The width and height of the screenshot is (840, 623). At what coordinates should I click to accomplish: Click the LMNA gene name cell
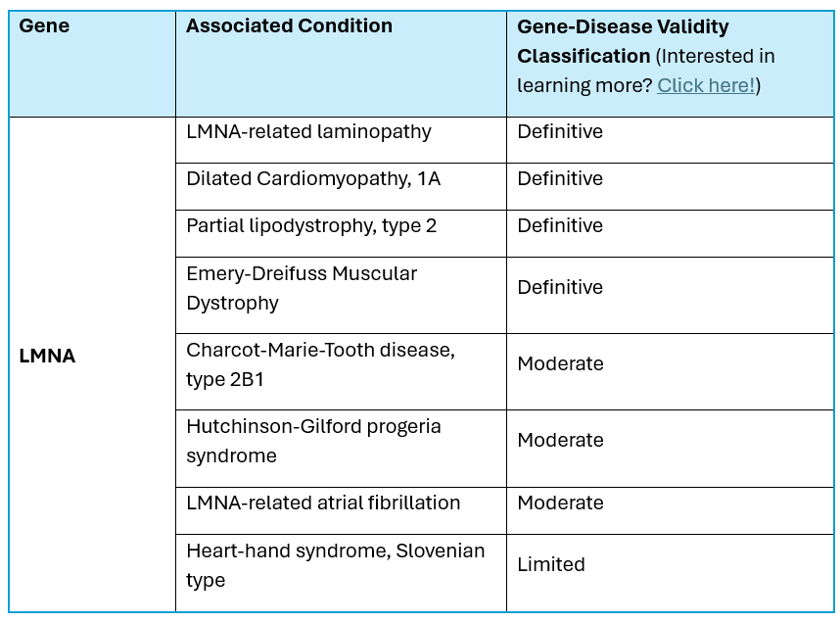[47, 356]
